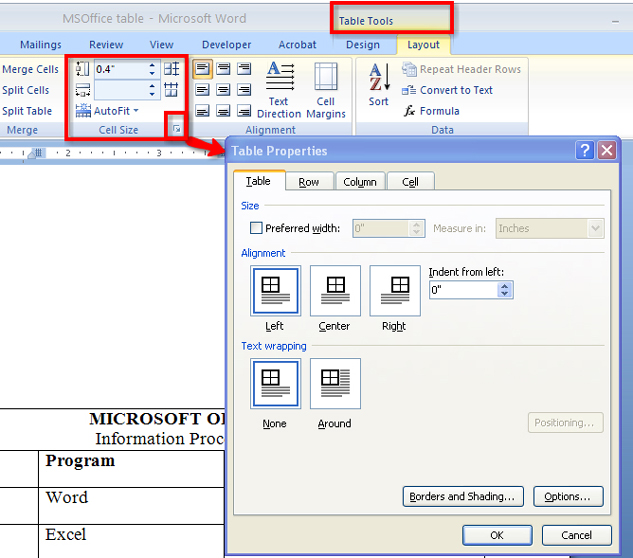The image size is (633, 558).
Task: Click the Preferred width value field
Action: 381,229
